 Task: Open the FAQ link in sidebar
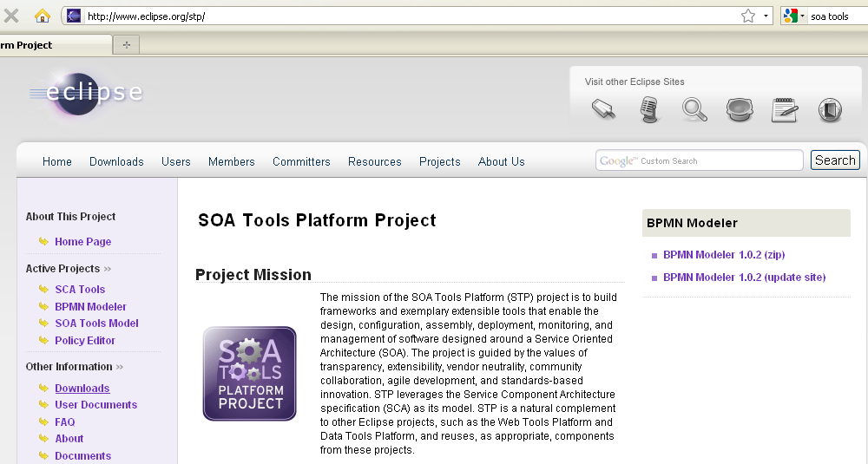pyautogui.click(x=65, y=422)
